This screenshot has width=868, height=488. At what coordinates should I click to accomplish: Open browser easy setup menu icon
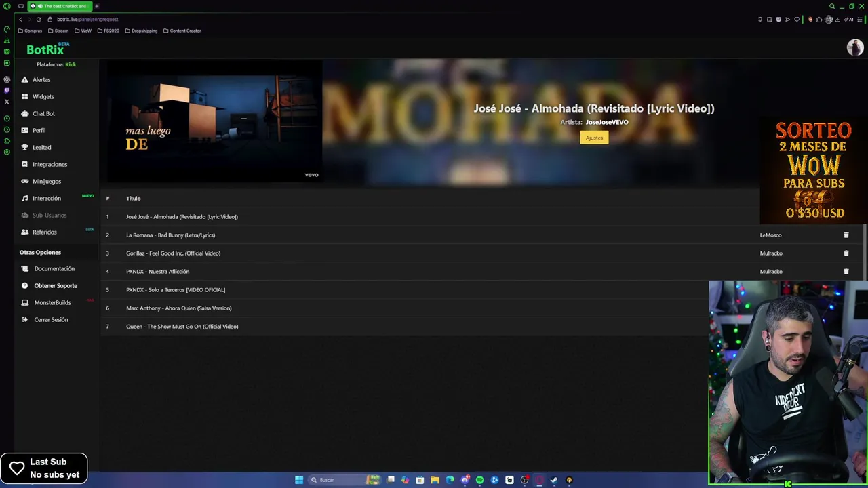[x=860, y=20]
